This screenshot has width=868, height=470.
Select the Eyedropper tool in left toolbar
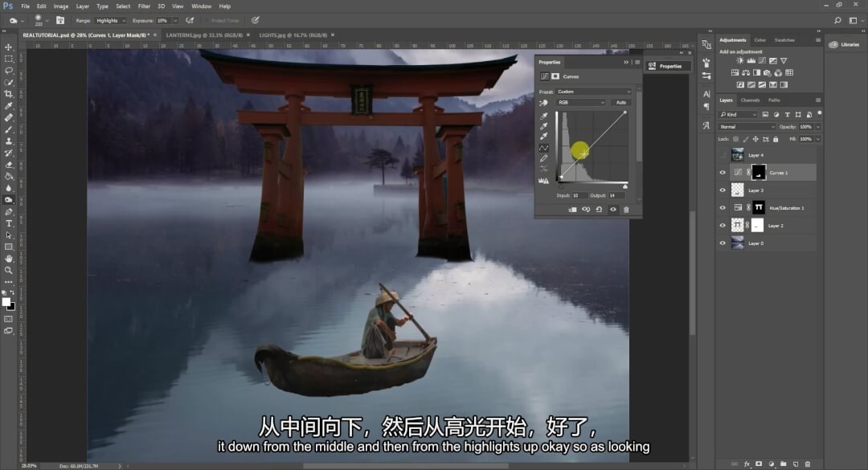(8, 106)
